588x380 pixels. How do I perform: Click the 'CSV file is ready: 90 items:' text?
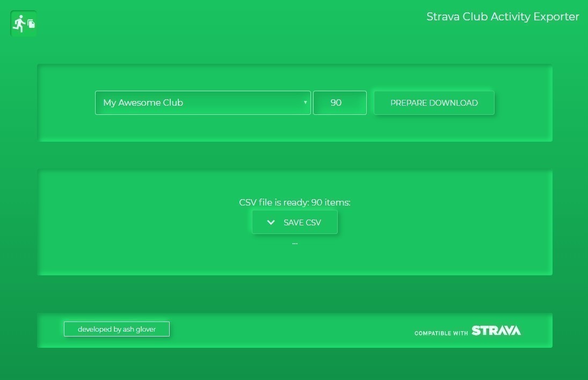pyautogui.click(x=295, y=202)
